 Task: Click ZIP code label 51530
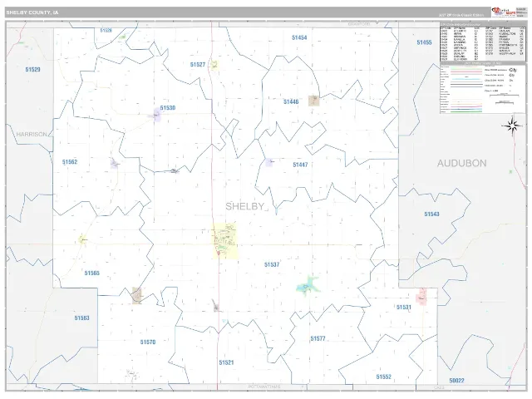click(x=168, y=108)
